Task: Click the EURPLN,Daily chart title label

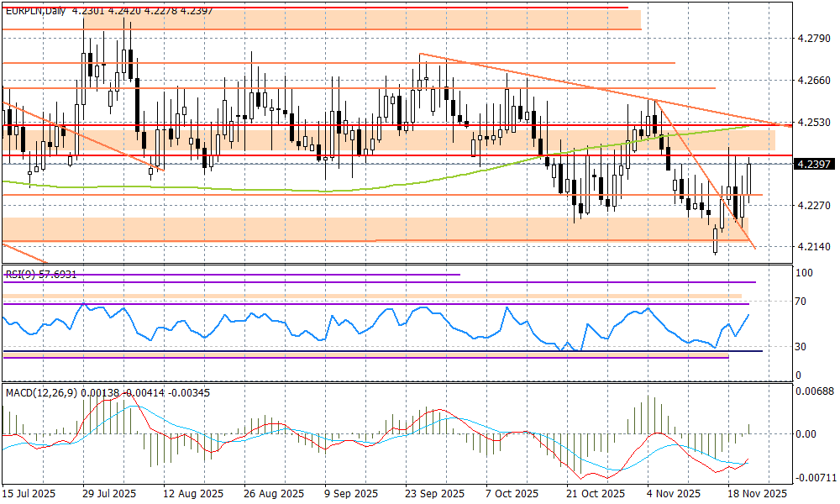Action: point(34,12)
